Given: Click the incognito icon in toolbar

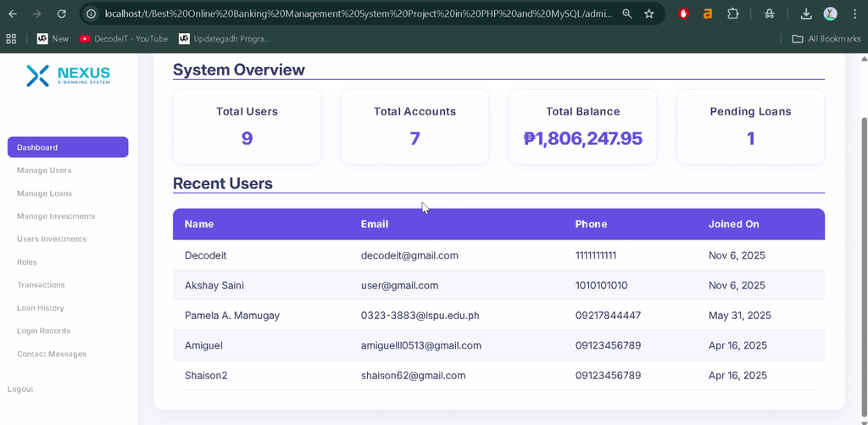Looking at the screenshot, I should [x=769, y=14].
